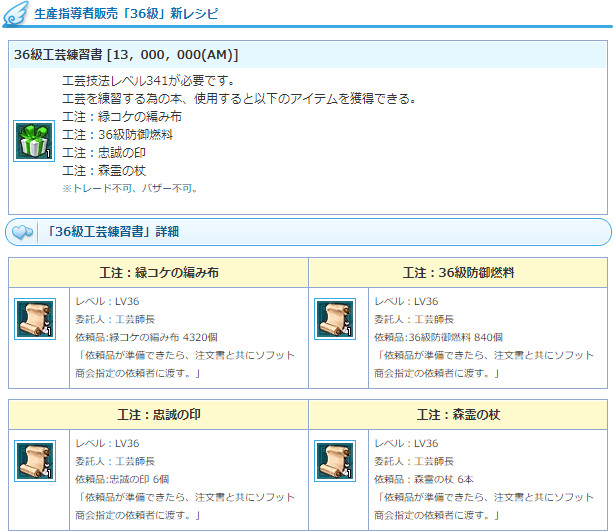Image resolution: width=614 pixels, height=532 pixels.
Task: Click the hearts icon in the 詳細 header
Action: click(x=22, y=232)
